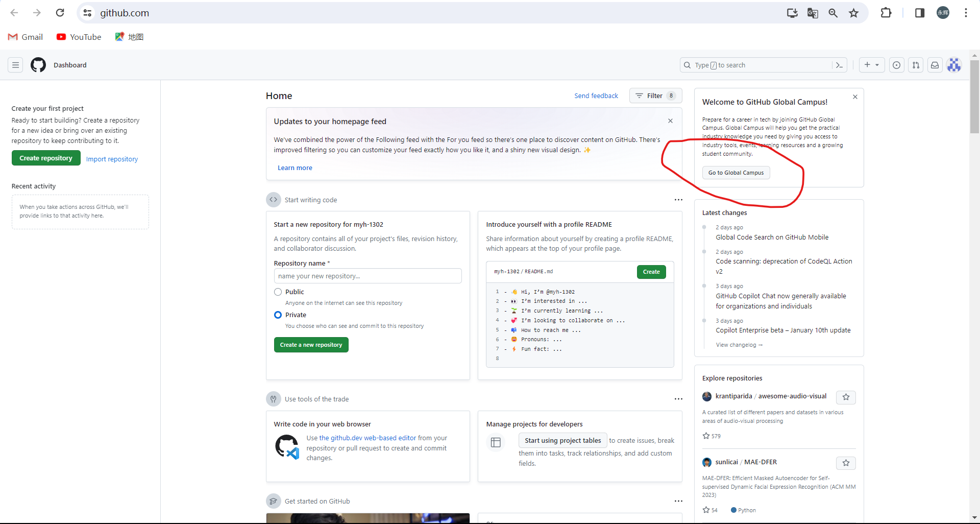Click the View changelog link
Image resolution: width=980 pixels, height=524 pixels.
coord(739,345)
